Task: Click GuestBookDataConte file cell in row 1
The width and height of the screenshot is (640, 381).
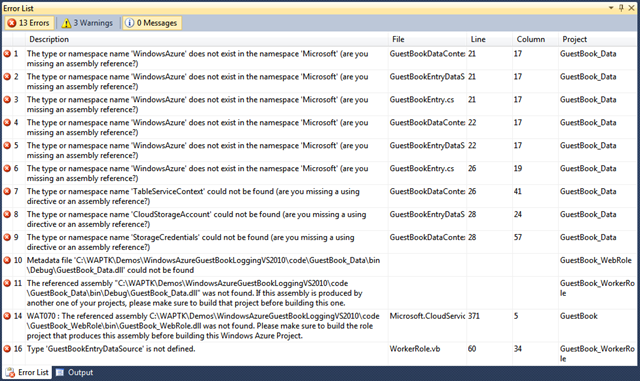Action: [x=427, y=53]
